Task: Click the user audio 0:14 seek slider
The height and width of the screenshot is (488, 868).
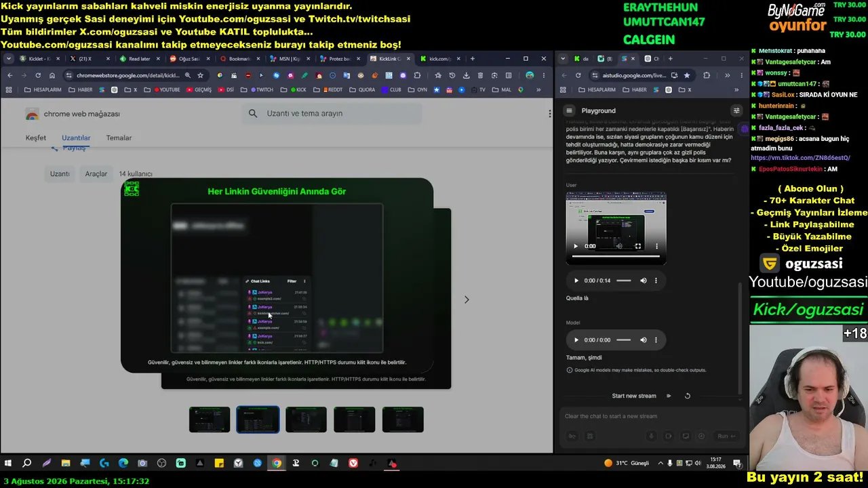Action: 624,281
